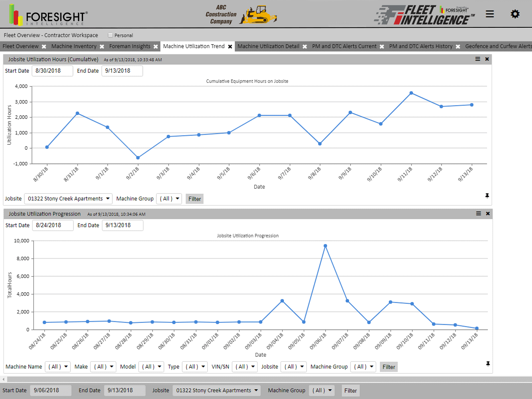
Task: Switch to Machine Utilization Detail tab
Action: point(268,46)
